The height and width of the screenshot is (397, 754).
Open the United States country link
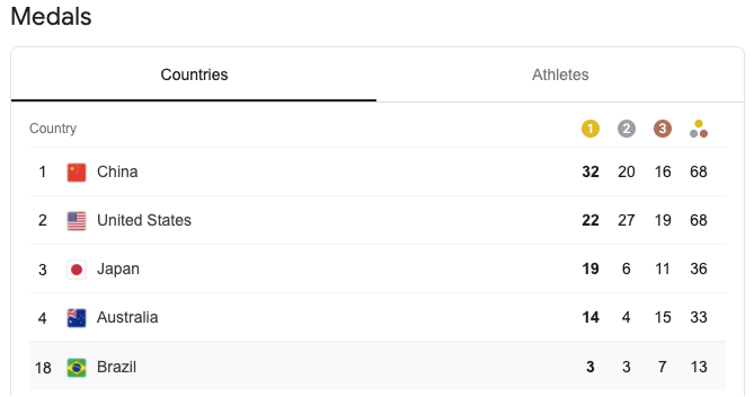(x=144, y=220)
